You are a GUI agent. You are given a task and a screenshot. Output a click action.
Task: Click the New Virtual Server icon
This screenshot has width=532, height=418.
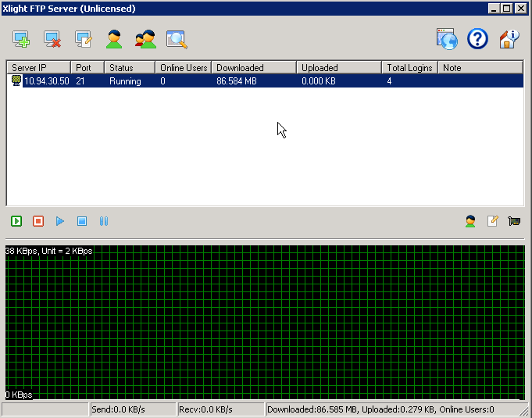(x=20, y=39)
